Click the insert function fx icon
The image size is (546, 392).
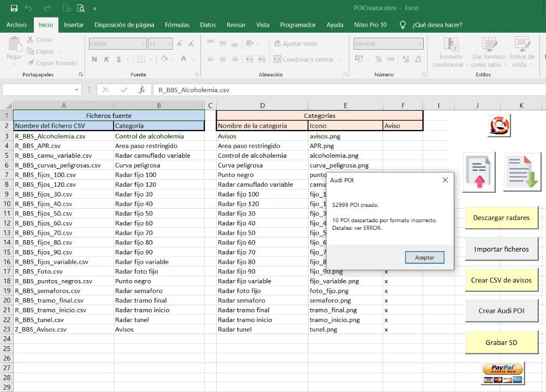(142, 90)
